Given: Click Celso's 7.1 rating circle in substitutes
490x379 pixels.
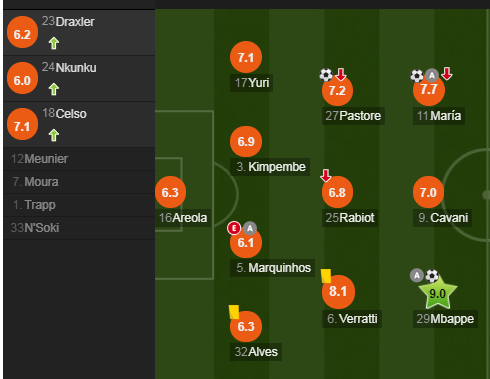Looking at the screenshot, I should [x=22, y=124].
